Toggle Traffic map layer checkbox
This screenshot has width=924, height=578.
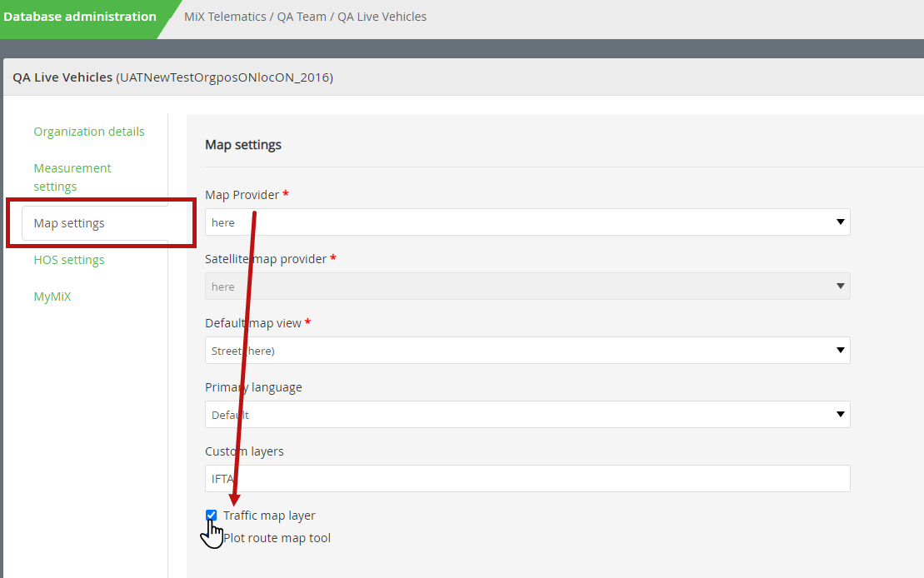click(x=212, y=516)
